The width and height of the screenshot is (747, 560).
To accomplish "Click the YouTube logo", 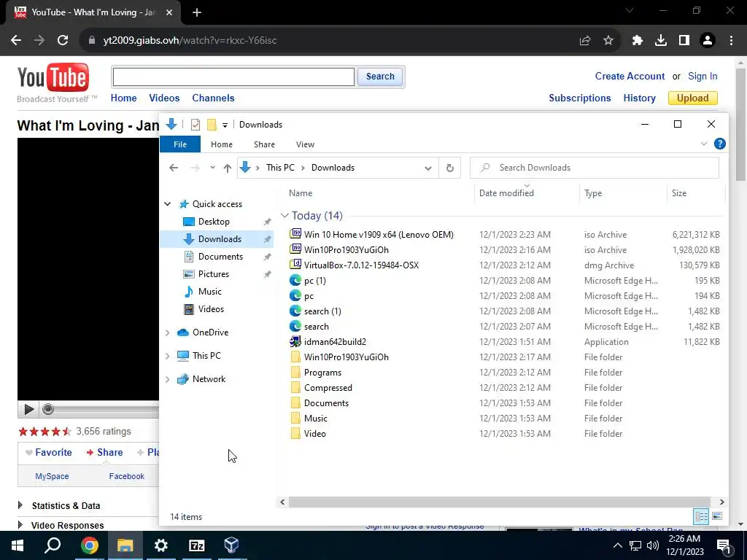I will [53, 77].
